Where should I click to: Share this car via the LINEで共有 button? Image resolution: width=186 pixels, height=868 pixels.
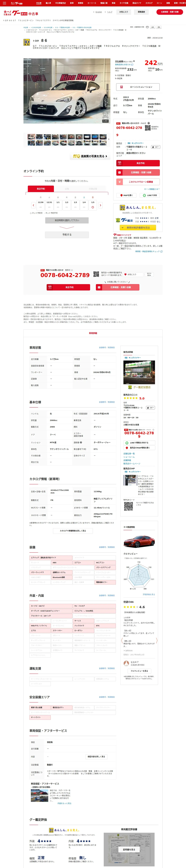tap(150, 195)
